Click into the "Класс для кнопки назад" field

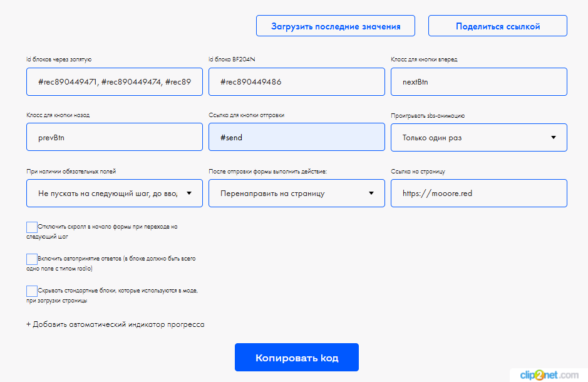[x=114, y=138]
